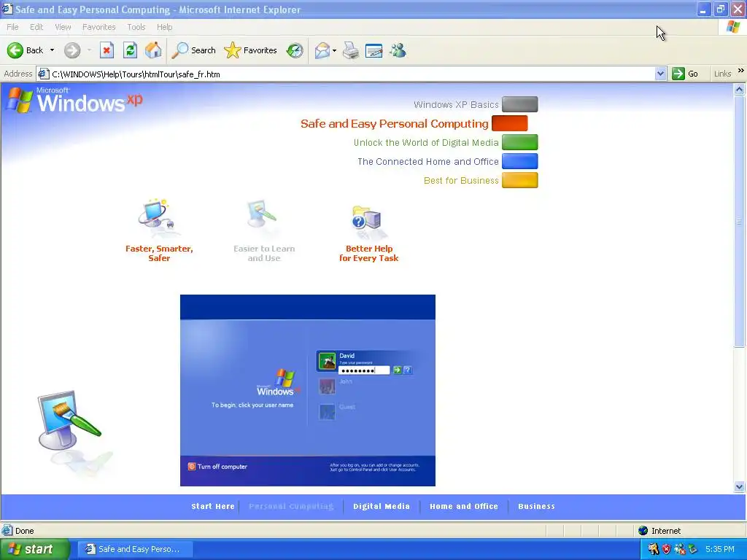Click the Stop loading icon
Viewport: 747px width, 560px height.
click(x=107, y=50)
